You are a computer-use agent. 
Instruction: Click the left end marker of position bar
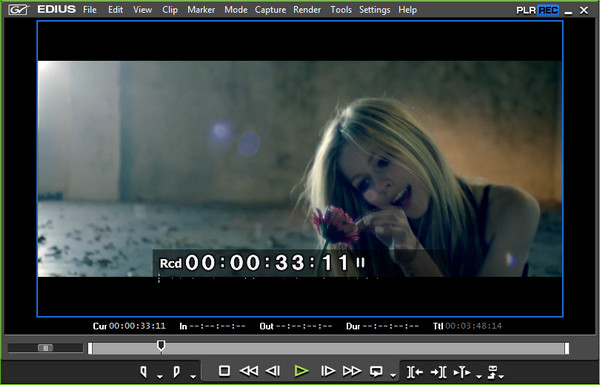pos(90,348)
